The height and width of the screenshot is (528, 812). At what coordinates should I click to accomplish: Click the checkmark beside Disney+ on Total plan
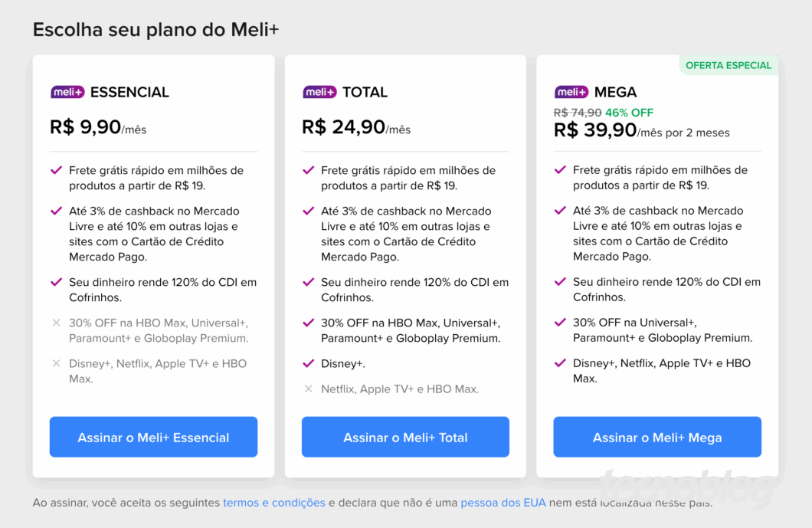coord(308,363)
